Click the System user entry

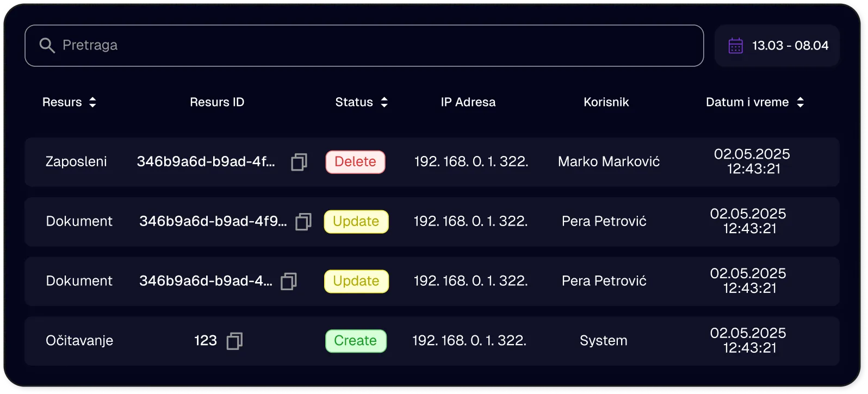pyautogui.click(x=603, y=341)
